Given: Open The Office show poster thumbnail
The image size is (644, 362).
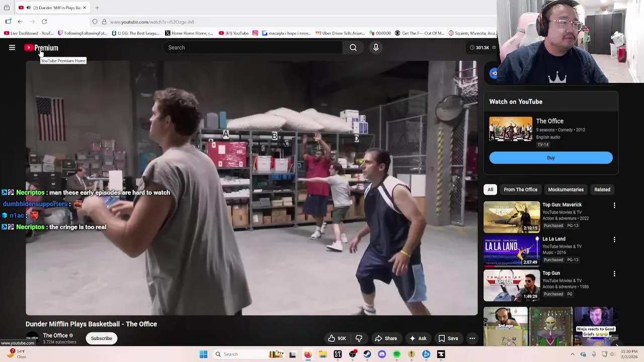Looking at the screenshot, I should 511,129.
